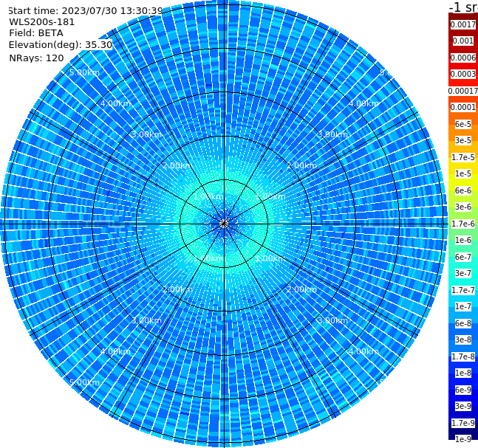Select the 1.7e-6 colorbar tick
This screenshot has width=478, height=448.
tap(463, 224)
